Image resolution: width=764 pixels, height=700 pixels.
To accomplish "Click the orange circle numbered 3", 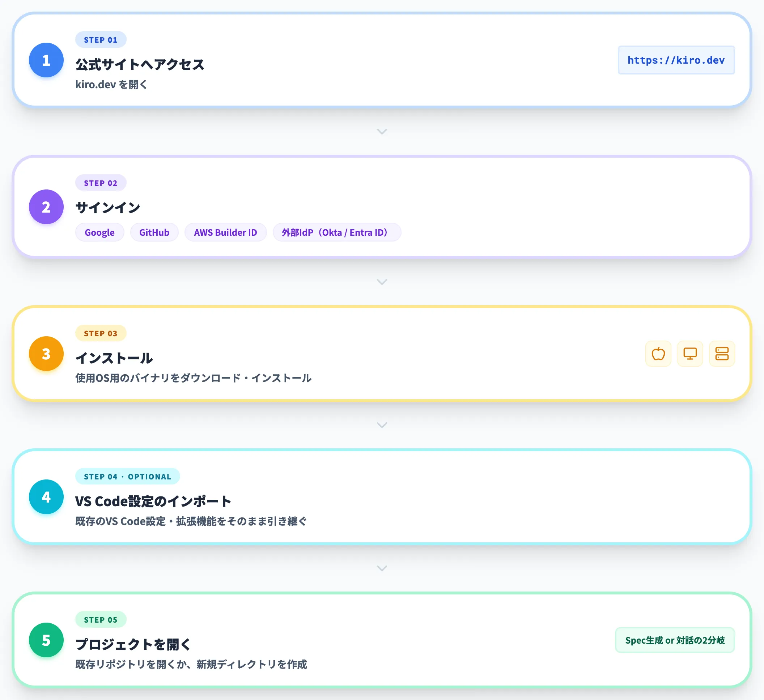I will (x=46, y=354).
